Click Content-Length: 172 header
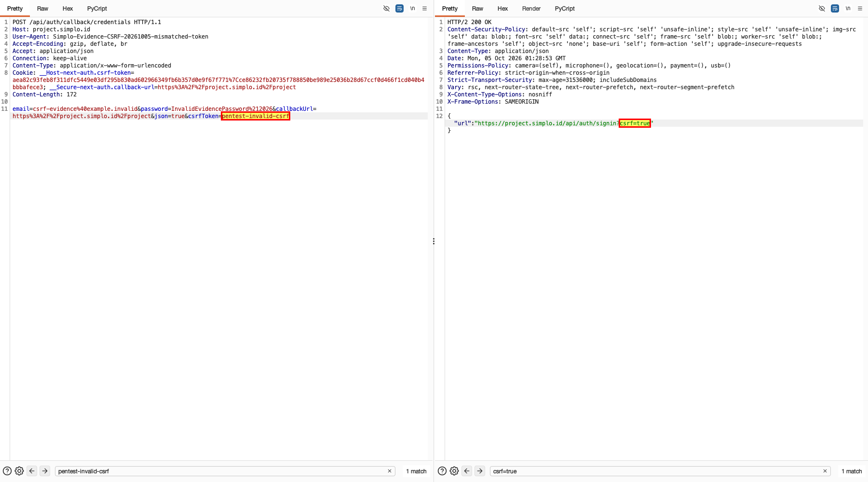 pos(44,94)
